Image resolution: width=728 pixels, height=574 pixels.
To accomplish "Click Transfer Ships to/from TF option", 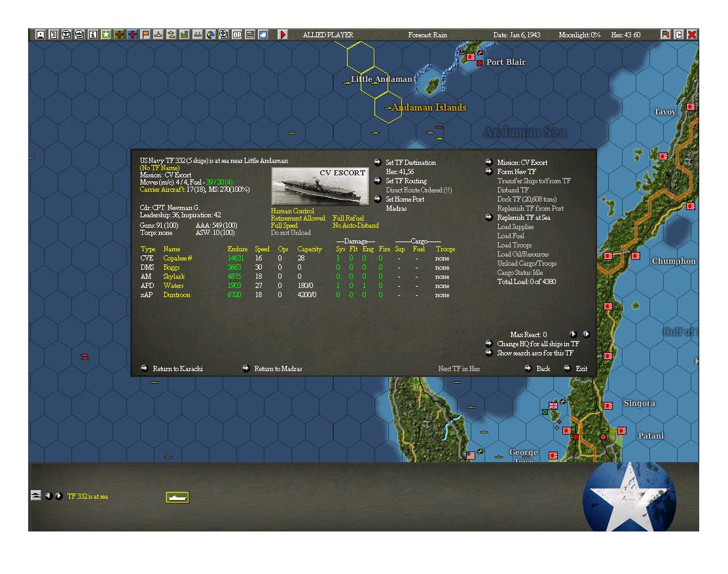I will click(x=534, y=181).
